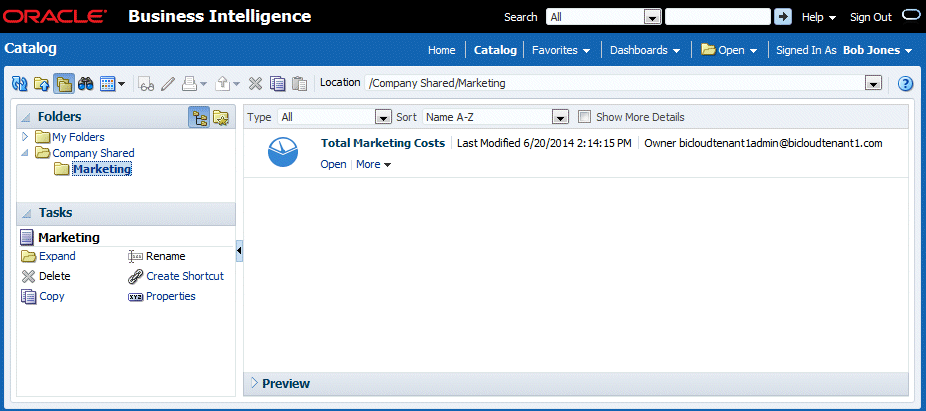Open the Print dropdown arrow
Viewport: 926px width, 411px height.
coord(204,84)
